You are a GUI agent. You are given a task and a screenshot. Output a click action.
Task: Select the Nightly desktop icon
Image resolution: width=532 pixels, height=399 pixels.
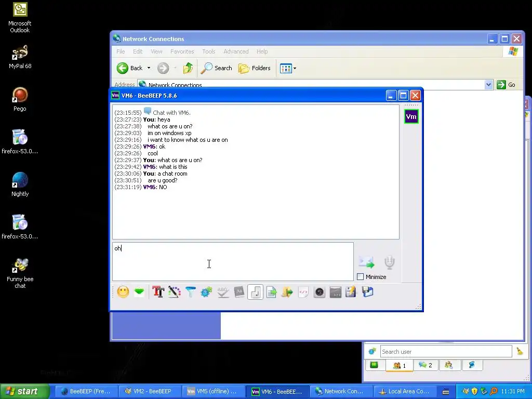coord(20,184)
